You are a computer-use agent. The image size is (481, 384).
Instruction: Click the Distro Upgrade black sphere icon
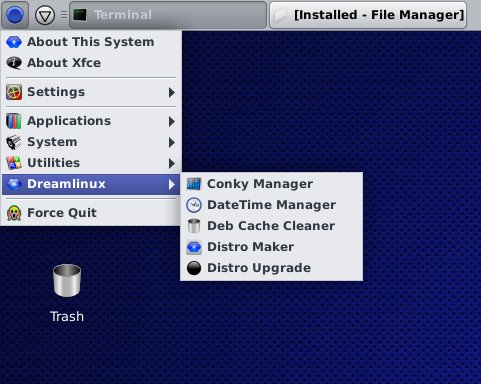[x=194, y=268]
